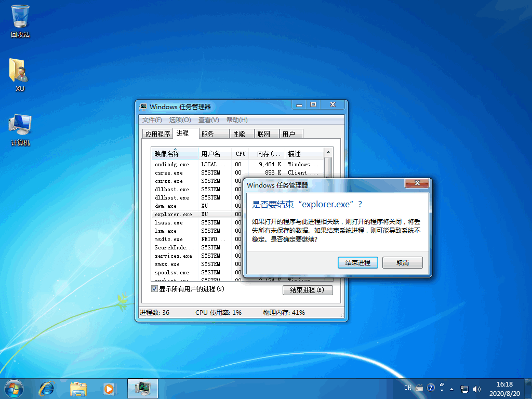Viewport: 532px width, 399px height.
Task: Select the dwm.exe process row
Action: (172, 206)
